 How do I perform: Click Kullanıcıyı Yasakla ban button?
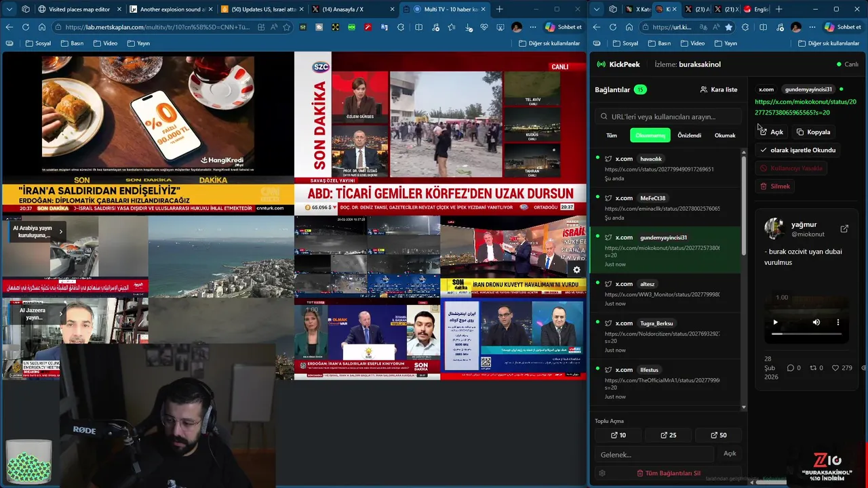tap(791, 168)
